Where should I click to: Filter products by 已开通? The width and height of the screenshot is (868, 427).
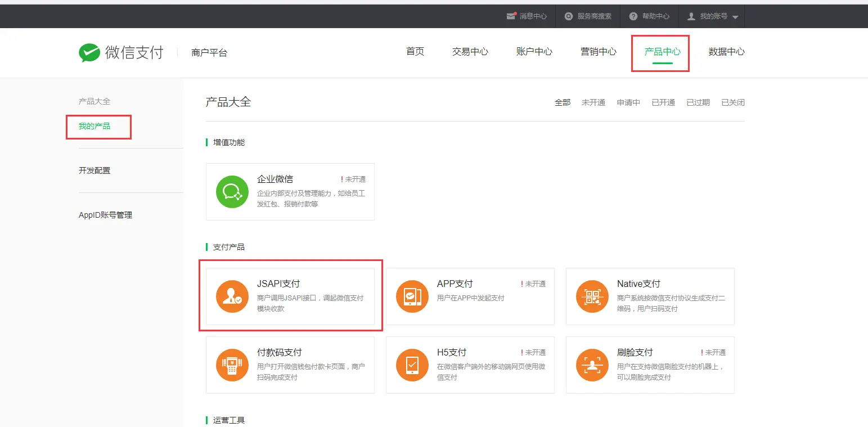(663, 102)
